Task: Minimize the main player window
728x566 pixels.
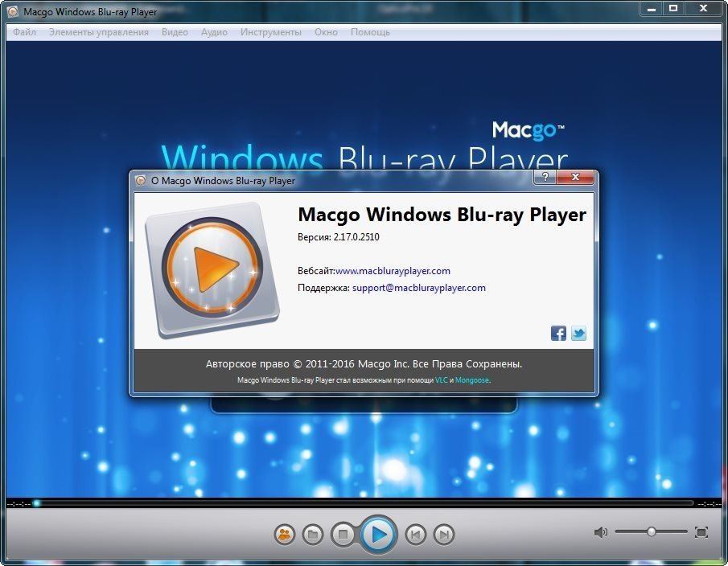Action: (x=652, y=9)
